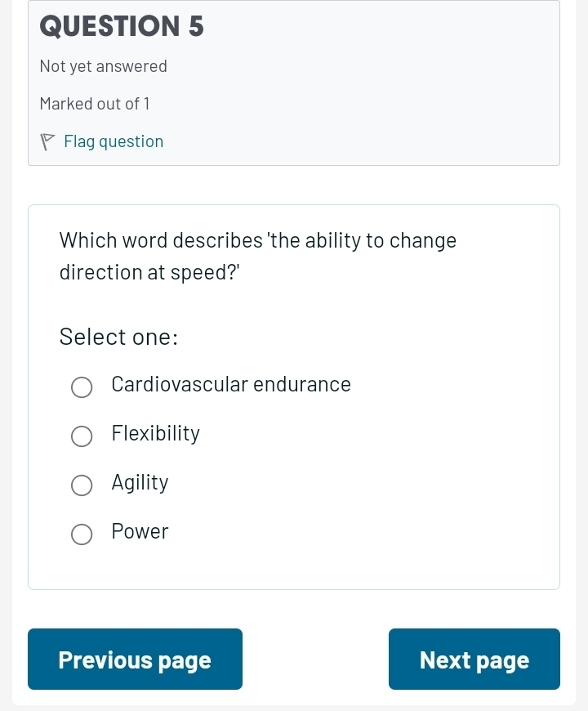Click the Not yet answered status text
This screenshot has height=711, width=588.
pyautogui.click(x=103, y=66)
